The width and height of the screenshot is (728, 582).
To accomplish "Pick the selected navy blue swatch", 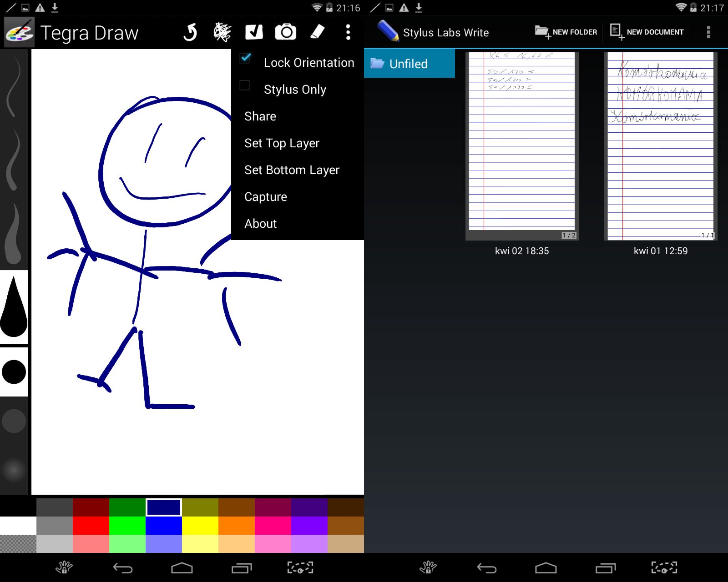I will point(164,507).
